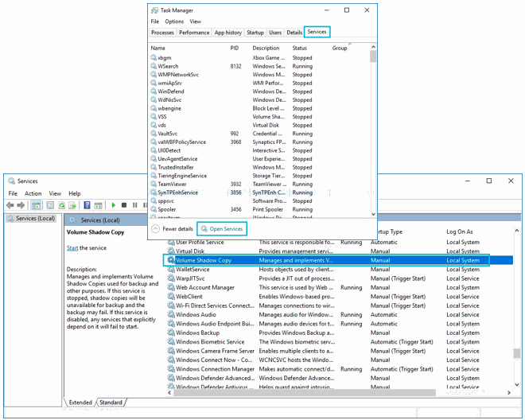Click the Forward arrow in Services toolbar
The image size is (525, 420).
click(x=21, y=205)
